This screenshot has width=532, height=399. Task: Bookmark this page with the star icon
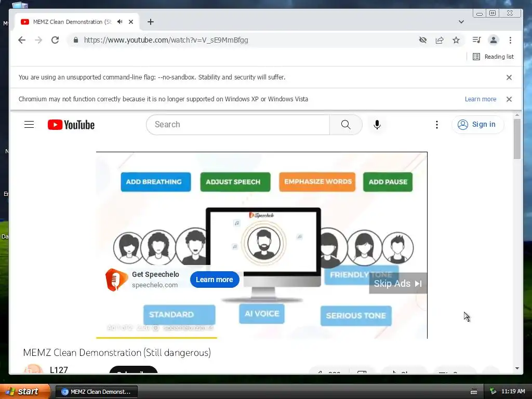point(456,40)
